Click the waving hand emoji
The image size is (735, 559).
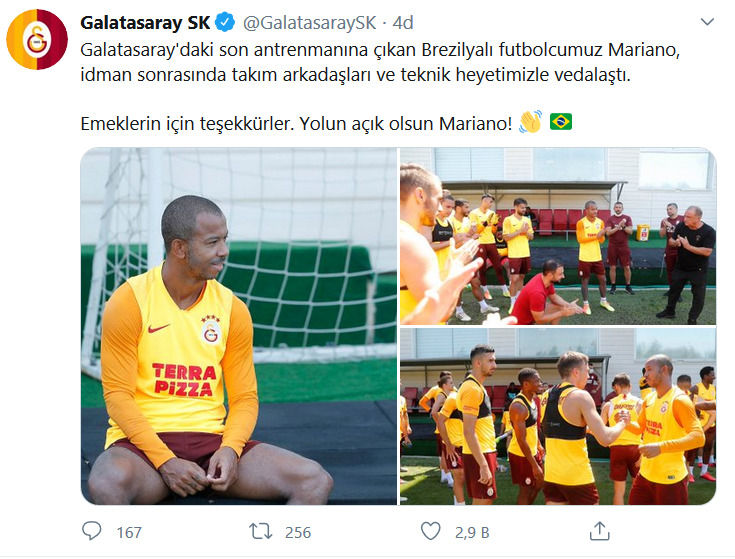pyautogui.click(x=531, y=122)
